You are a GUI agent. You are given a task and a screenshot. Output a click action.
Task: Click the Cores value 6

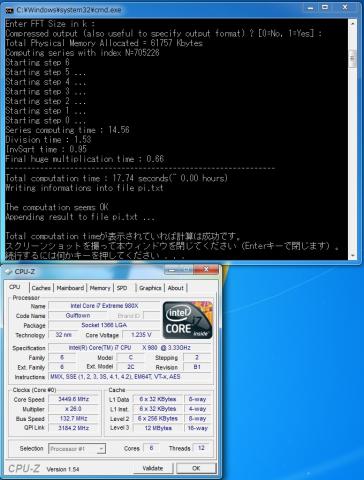click(151, 448)
